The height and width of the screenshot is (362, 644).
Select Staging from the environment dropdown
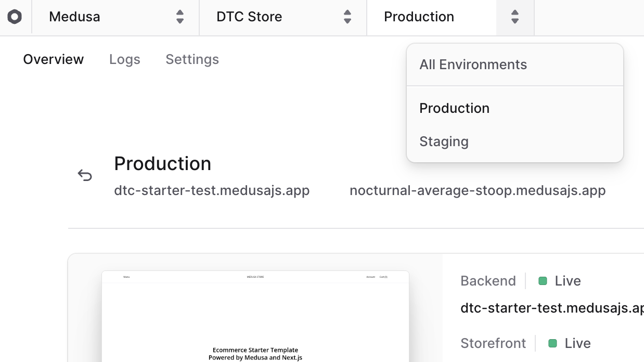click(x=444, y=141)
